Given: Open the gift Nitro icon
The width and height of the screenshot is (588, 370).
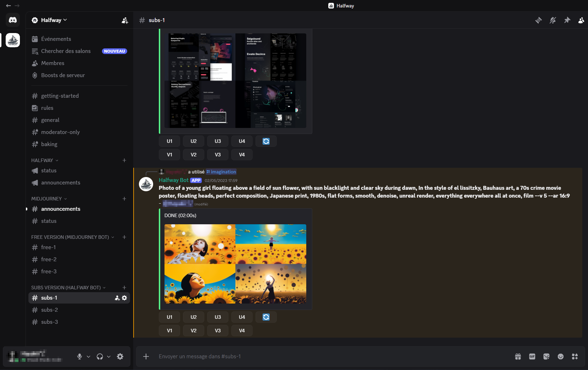Looking at the screenshot, I should (518, 356).
